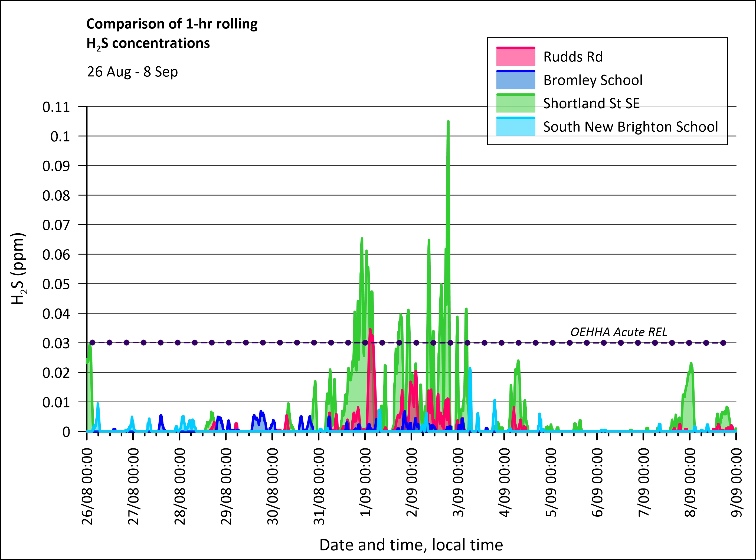Click the 0.11 y-axis tick label
Image resolution: width=756 pixels, height=560 pixels.
(56, 107)
